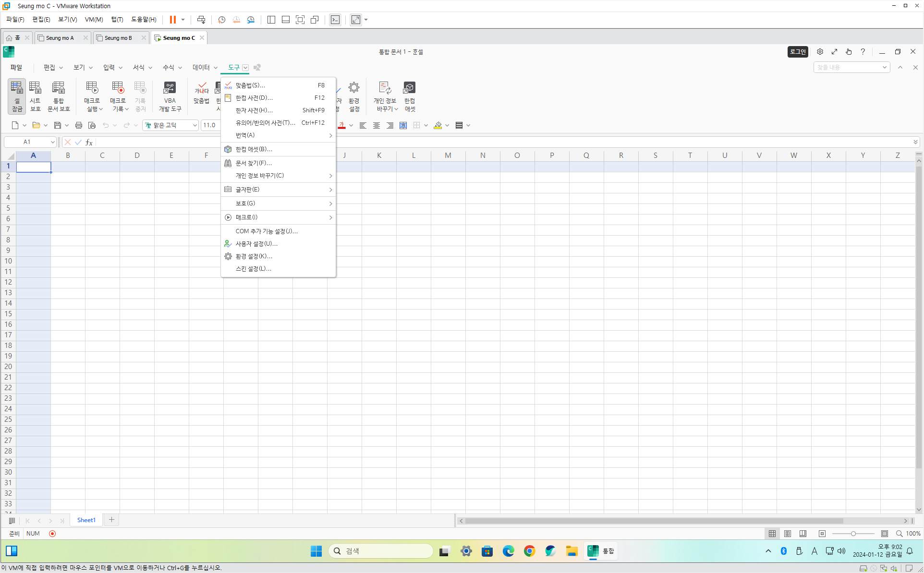Click the Cell Lock (셀 잠금) icon
Image resolution: width=924 pixels, height=573 pixels.
coord(17,95)
